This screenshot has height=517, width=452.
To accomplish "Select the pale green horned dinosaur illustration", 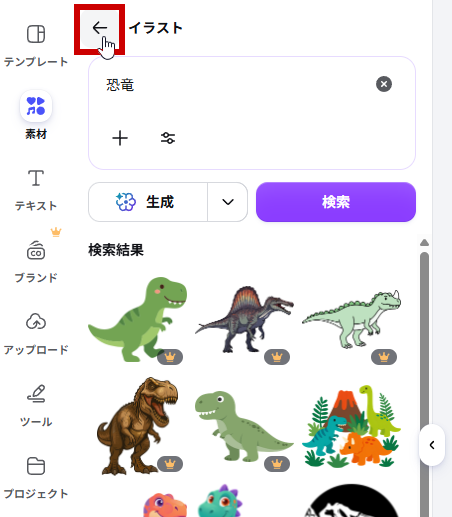I will click(351, 319).
